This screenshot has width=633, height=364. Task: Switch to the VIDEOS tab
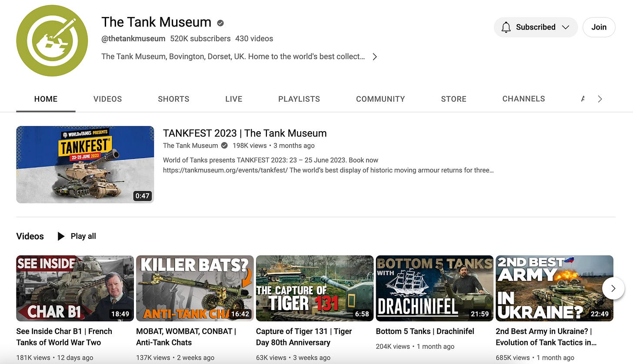(x=107, y=99)
